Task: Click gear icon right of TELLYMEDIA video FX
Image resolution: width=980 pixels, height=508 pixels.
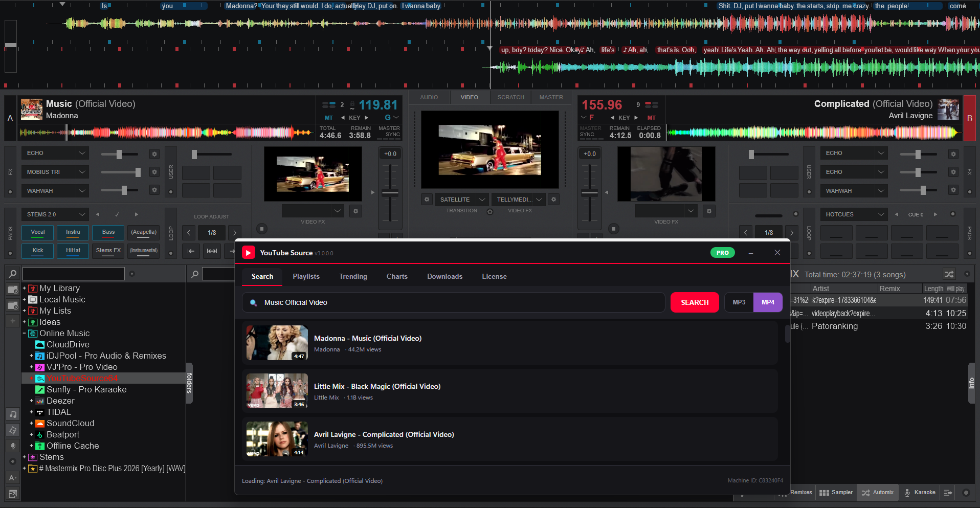Action: pos(553,200)
